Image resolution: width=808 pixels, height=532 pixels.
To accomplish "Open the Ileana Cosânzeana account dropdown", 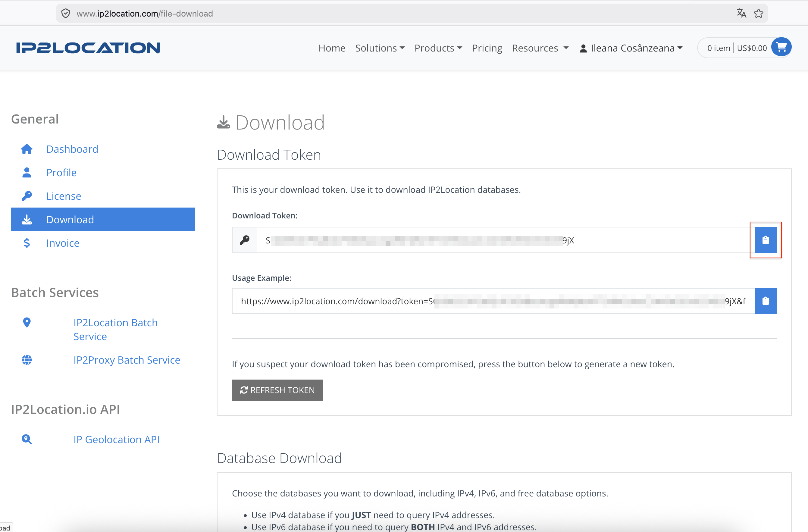I will coord(631,48).
